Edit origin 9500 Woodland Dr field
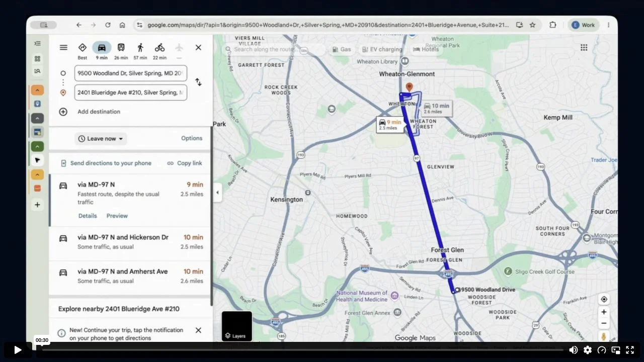Viewport: 644px width, 362px height. [131, 73]
